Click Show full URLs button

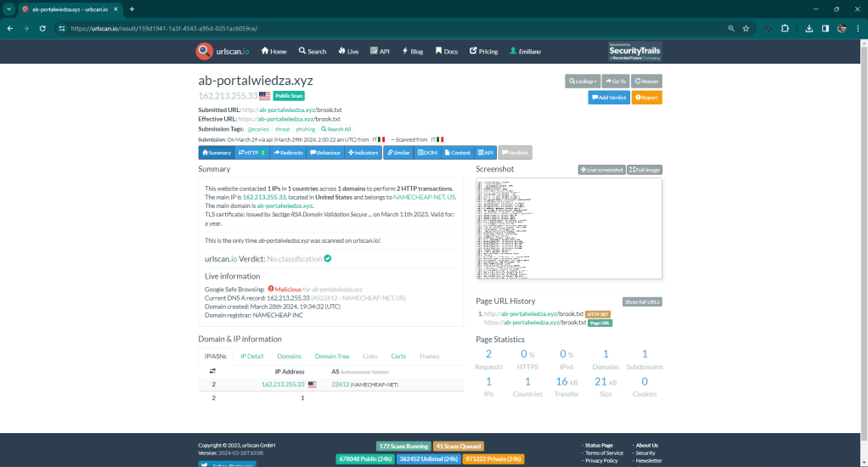pyautogui.click(x=641, y=301)
